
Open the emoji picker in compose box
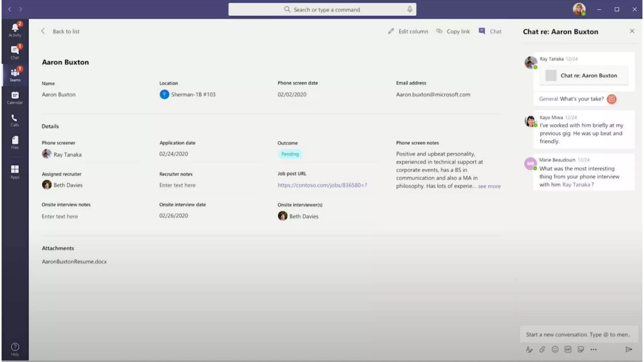click(555, 349)
